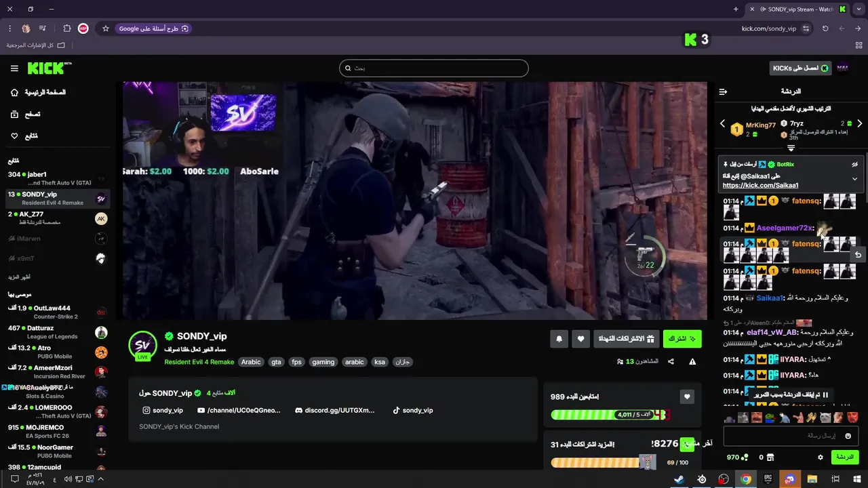
Task: Select the fps tag
Action: click(x=296, y=362)
